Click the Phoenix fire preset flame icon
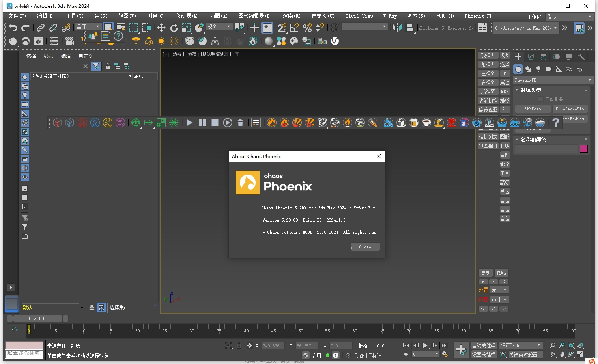 pos(272,123)
